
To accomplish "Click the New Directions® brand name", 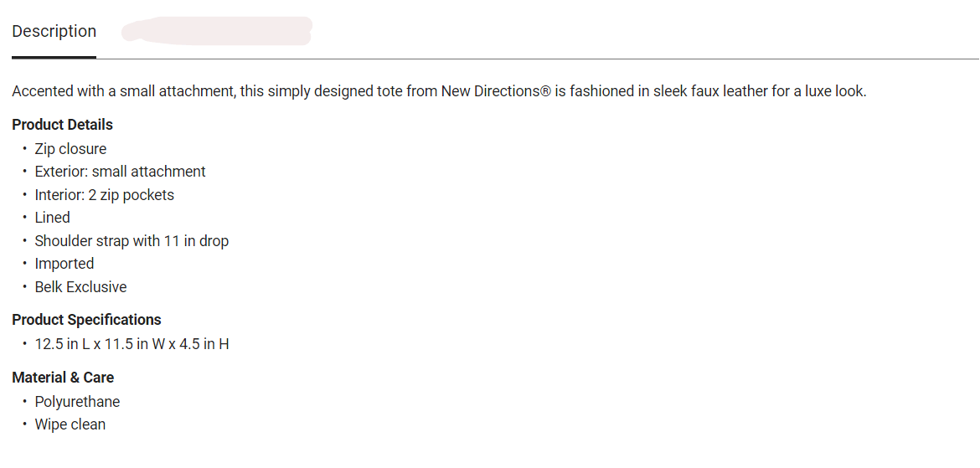I will tap(496, 91).
